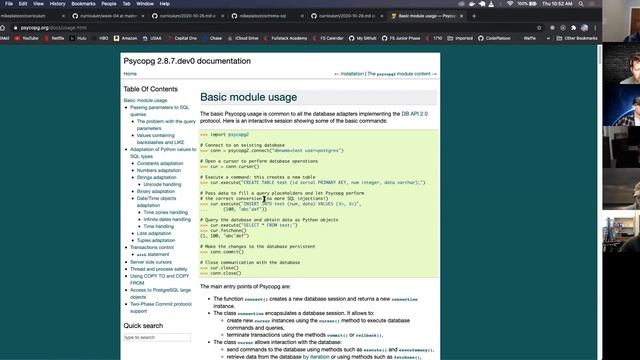Show the site lock info icon
This screenshot has width=640, height=360.
pos(16,28)
